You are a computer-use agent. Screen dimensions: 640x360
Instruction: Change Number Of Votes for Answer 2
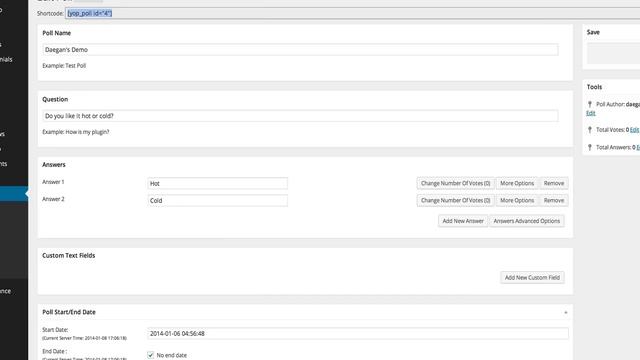point(456,200)
